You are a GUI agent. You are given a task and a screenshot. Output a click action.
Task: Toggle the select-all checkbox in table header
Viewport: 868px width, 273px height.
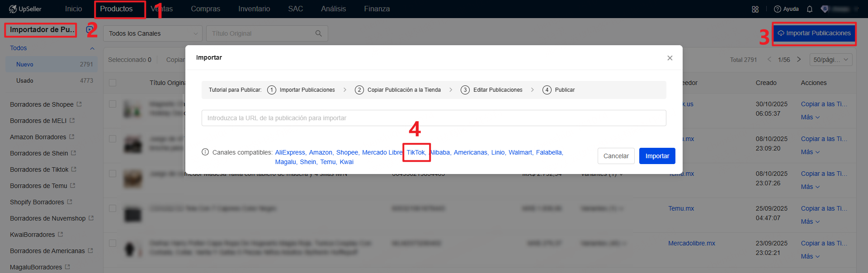pyautogui.click(x=113, y=83)
